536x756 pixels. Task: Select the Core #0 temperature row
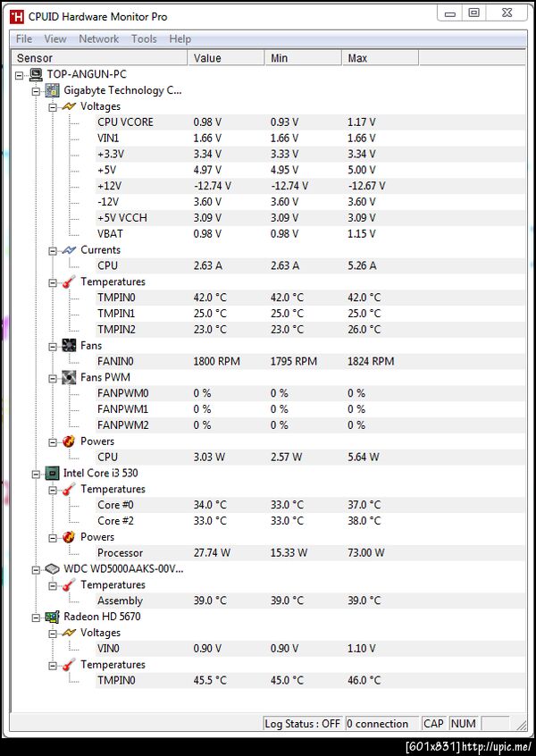pyautogui.click(x=310, y=505)
